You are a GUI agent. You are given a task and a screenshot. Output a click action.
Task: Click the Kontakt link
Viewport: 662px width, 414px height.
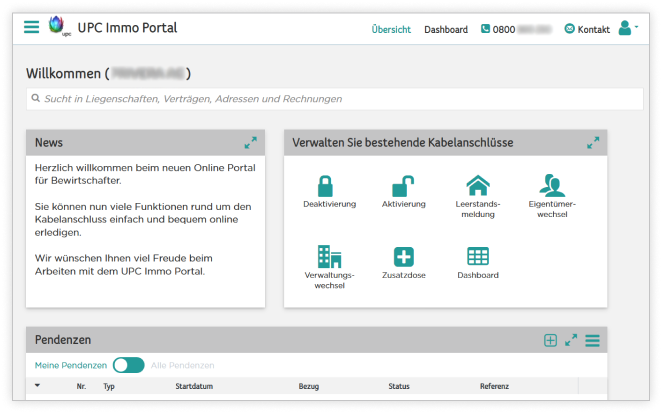click(x=594, y=29)
